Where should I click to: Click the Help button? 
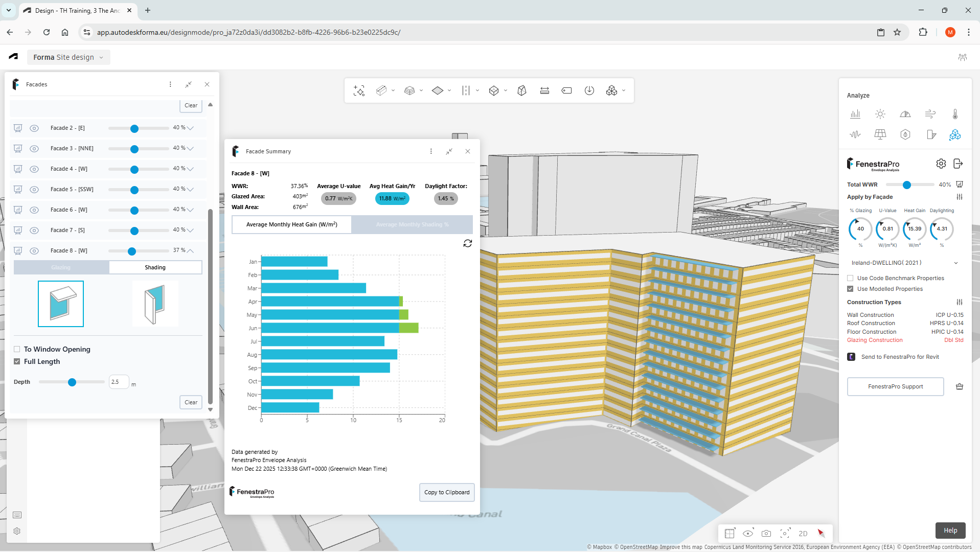950,531
